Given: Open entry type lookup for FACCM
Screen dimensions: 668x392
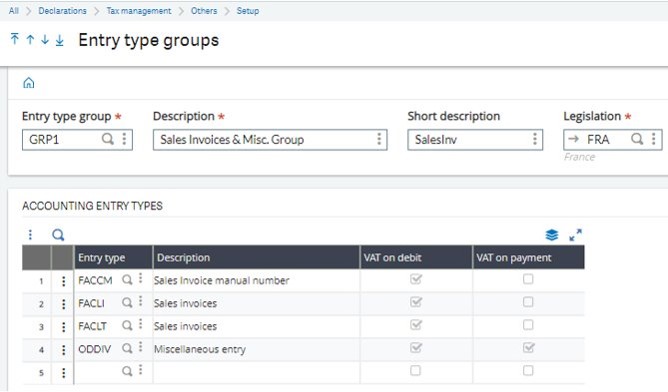Looking at the screenshot, I should pyautogui.click(x=127, y=280).
